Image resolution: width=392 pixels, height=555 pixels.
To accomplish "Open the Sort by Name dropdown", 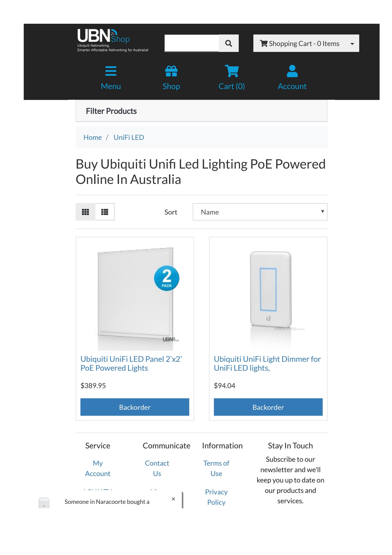I will tap(260, 212).
